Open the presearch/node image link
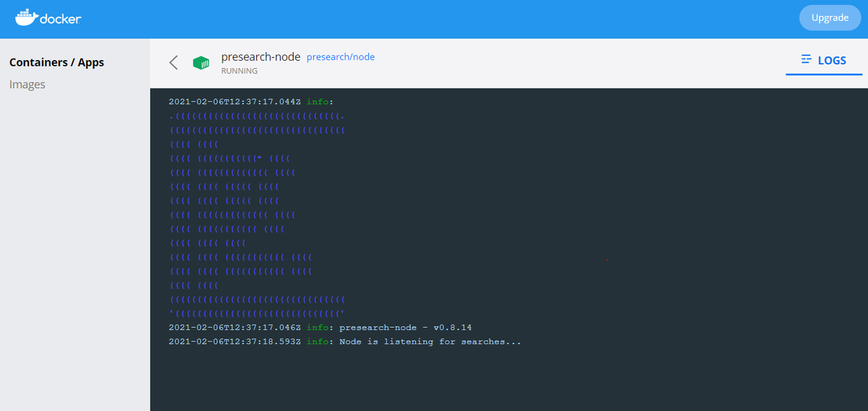This screenshot has width=868, height=411. [x=341, y=56]
